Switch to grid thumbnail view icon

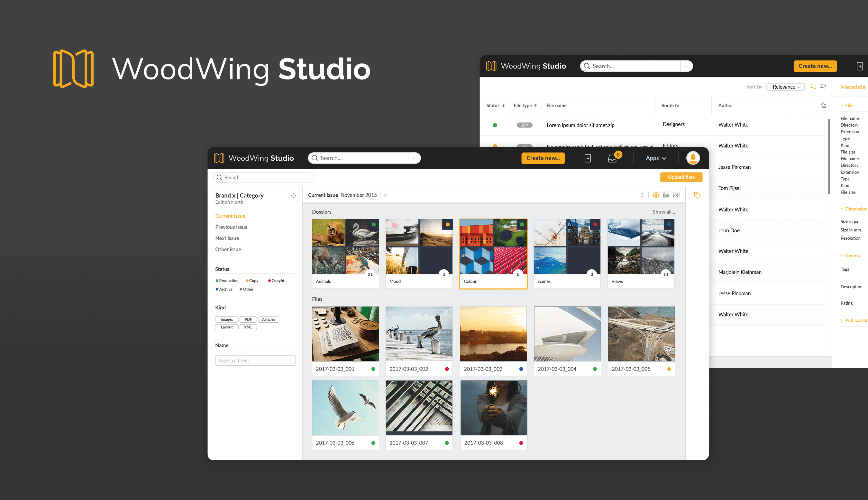click(656, 195)
